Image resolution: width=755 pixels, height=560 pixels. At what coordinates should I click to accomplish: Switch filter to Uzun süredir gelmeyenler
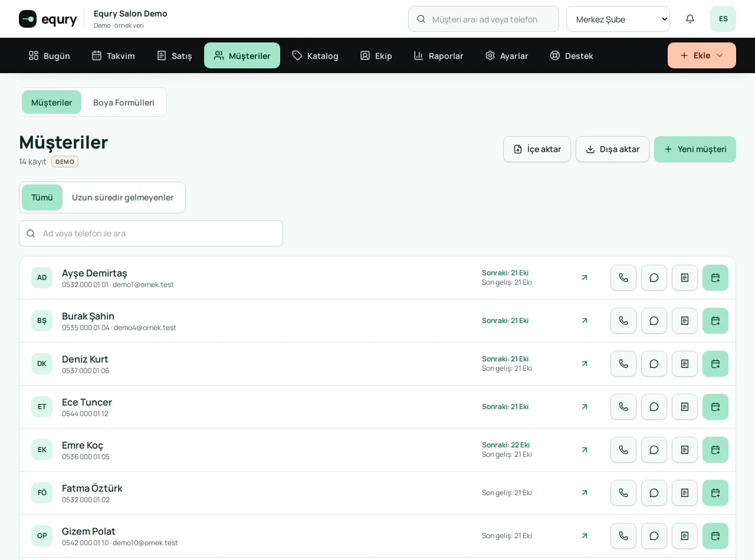click(x=123, y=197)
